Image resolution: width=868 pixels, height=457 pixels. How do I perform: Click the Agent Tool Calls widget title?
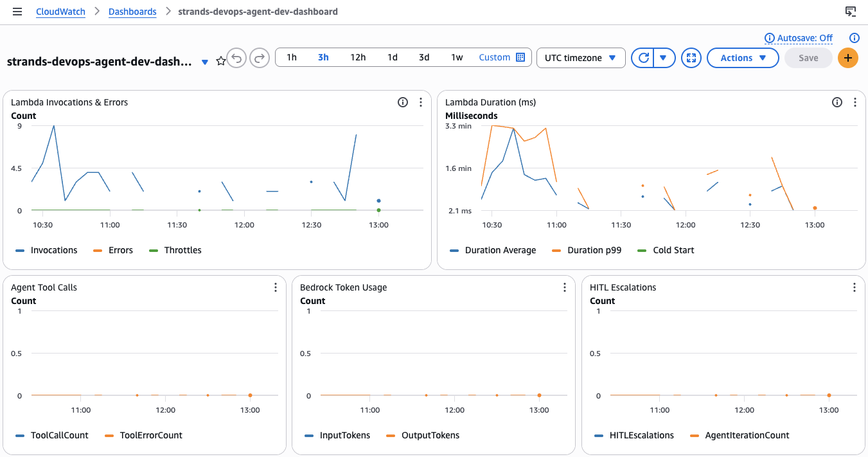[44, 287]
